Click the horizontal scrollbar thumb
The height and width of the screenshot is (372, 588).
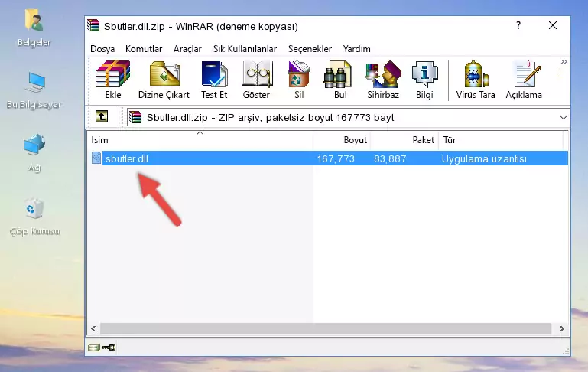(x=326, y=328)
